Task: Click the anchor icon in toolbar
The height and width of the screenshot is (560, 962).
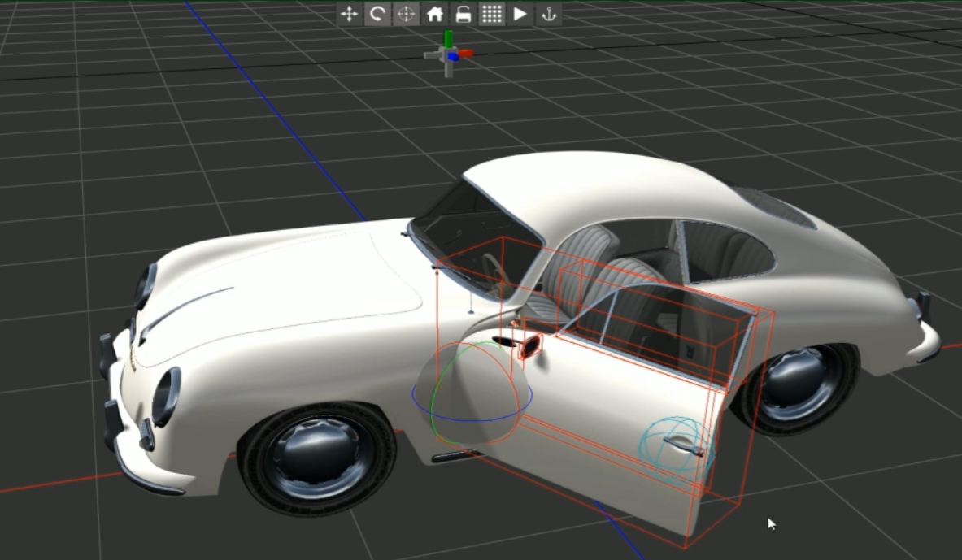Action: (x=548, y=14)
